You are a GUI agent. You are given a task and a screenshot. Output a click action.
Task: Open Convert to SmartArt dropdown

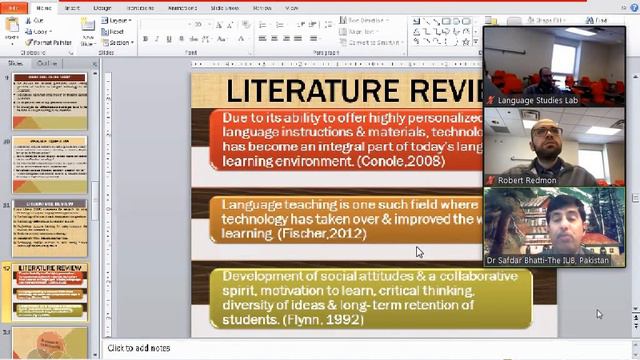(371, 42)
